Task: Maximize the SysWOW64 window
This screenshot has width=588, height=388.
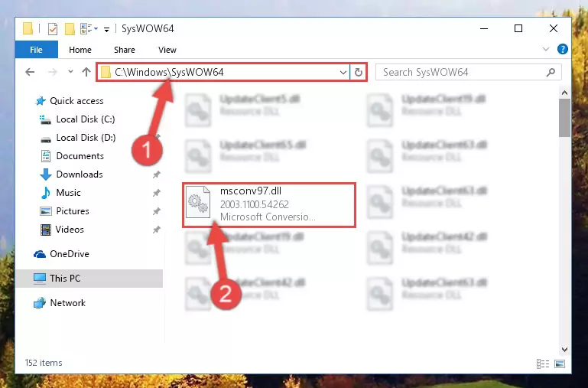Action: click(518, 28)
